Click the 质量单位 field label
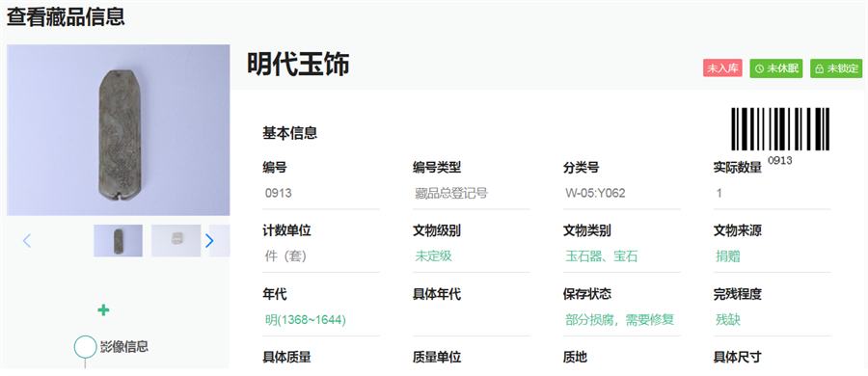Image resolution: width=868 pixels, height=376 pixels. pyautogui.click(x=437, y=358)
